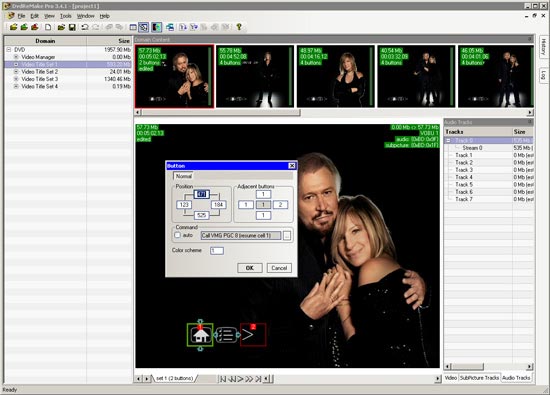Screen dimensions: 550x395
Task: Switch to the Video tab
Action: click(451, 378)
